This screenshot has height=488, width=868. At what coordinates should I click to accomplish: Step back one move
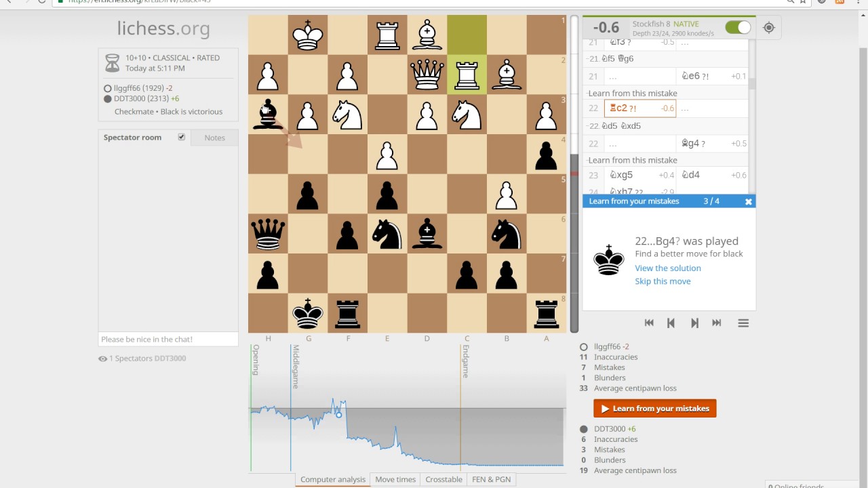(671, 323)
